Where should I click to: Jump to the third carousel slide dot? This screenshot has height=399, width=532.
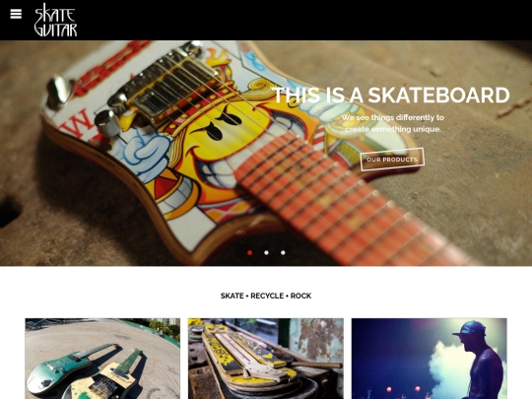coord(283,253)
